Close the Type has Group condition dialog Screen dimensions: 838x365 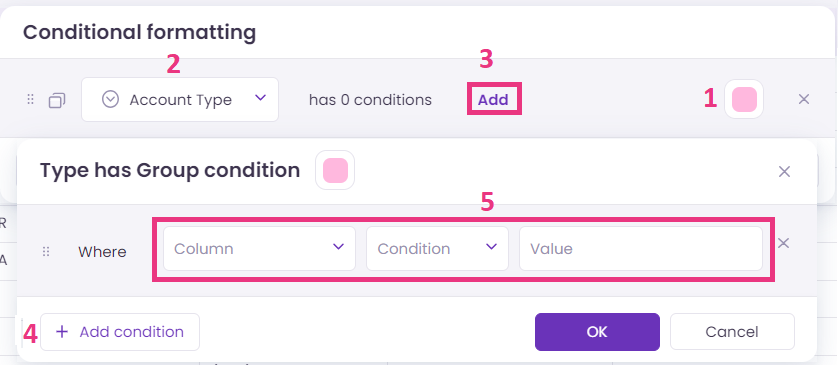784,172
